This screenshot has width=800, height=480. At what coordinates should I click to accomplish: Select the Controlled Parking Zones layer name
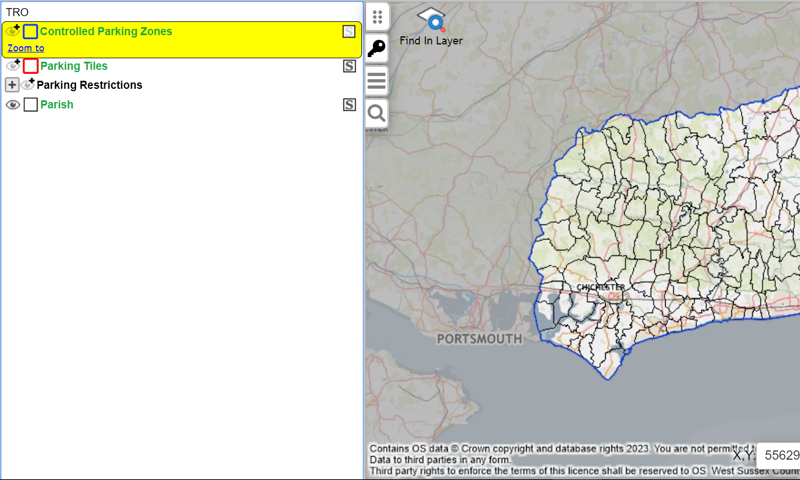point(105,32)
